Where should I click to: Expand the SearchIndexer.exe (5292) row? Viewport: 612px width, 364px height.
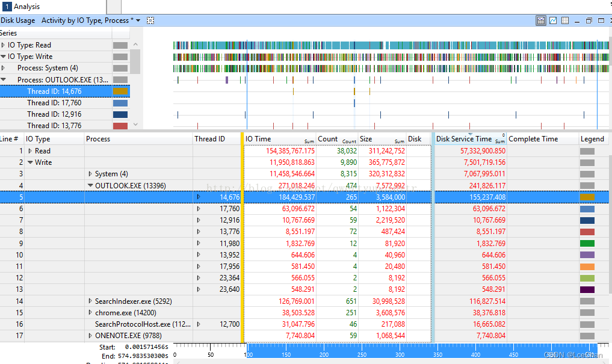(x=89, y=300)
